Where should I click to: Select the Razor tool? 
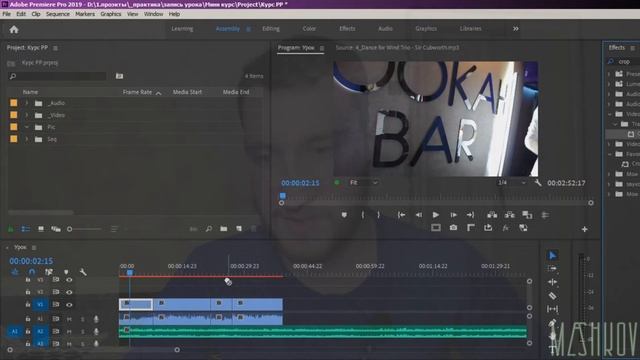pyautogui.click(x=552, y=296)
